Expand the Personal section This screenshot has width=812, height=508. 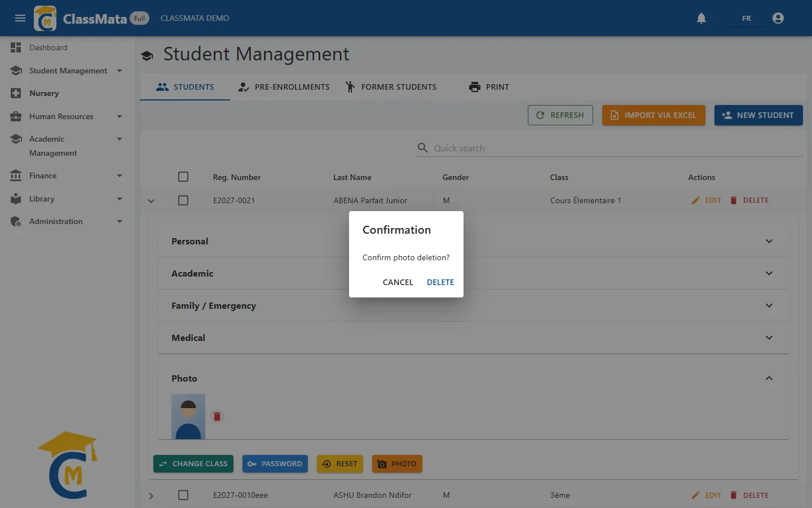pyautogui.click(x=474, y=241)
